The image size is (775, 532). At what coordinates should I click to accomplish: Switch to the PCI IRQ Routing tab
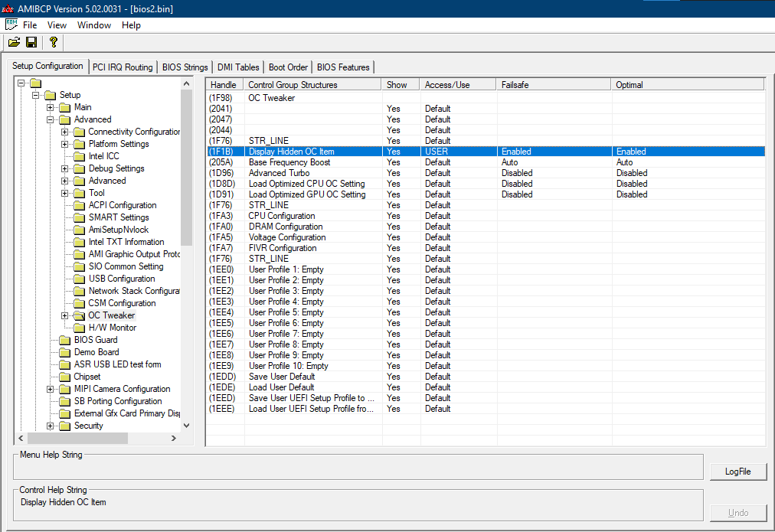(123, 67)
